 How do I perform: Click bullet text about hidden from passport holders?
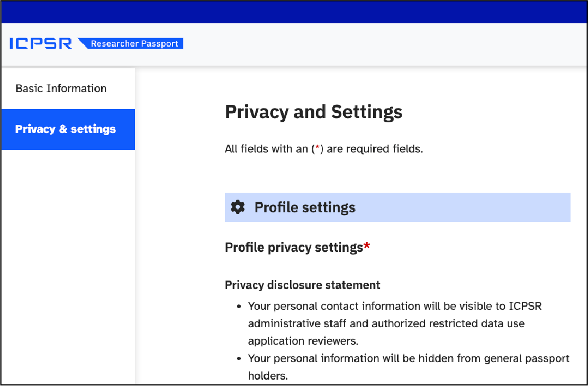(409, 367)
